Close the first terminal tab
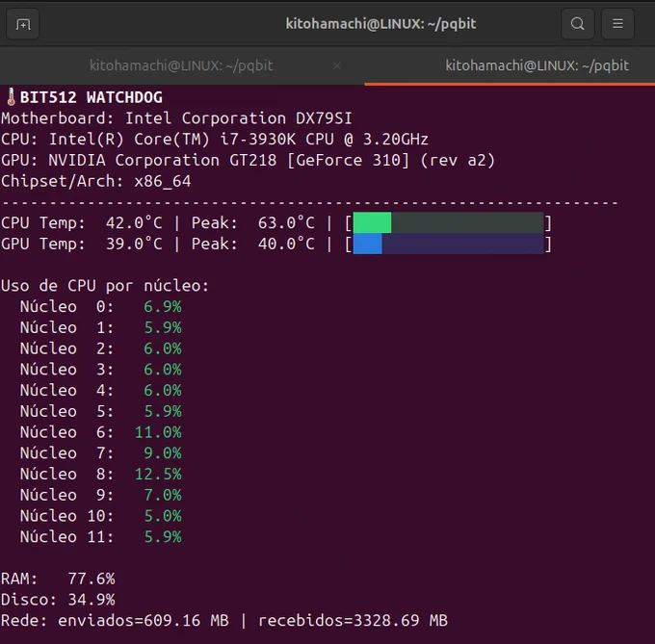This screenshot has height=644, width=655. pyautogui.click(x=337, y=66)
